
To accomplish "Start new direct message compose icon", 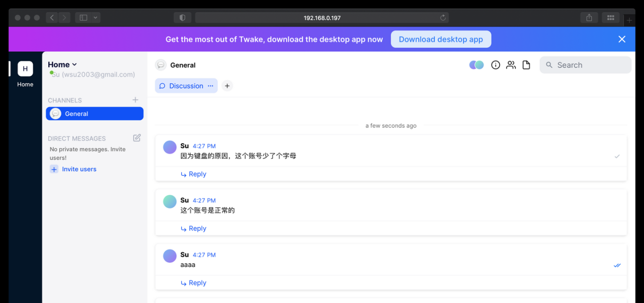I will 137,138.
